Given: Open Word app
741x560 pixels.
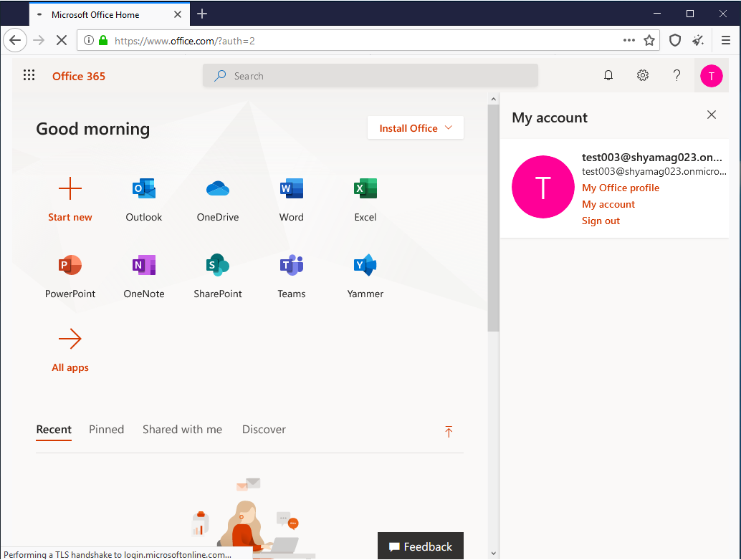Looking at the screenshot, I should pos(292,200).
